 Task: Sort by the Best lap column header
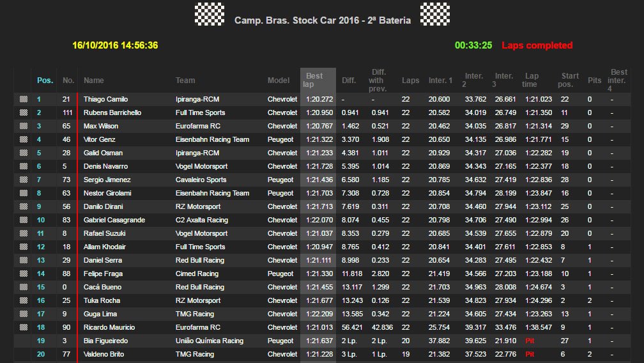(x=313, y=80)
